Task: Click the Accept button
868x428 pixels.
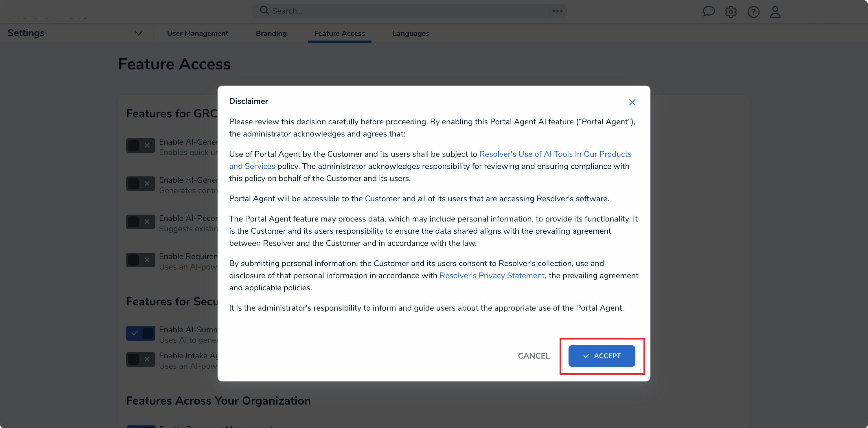Action: tap(602, 356)
